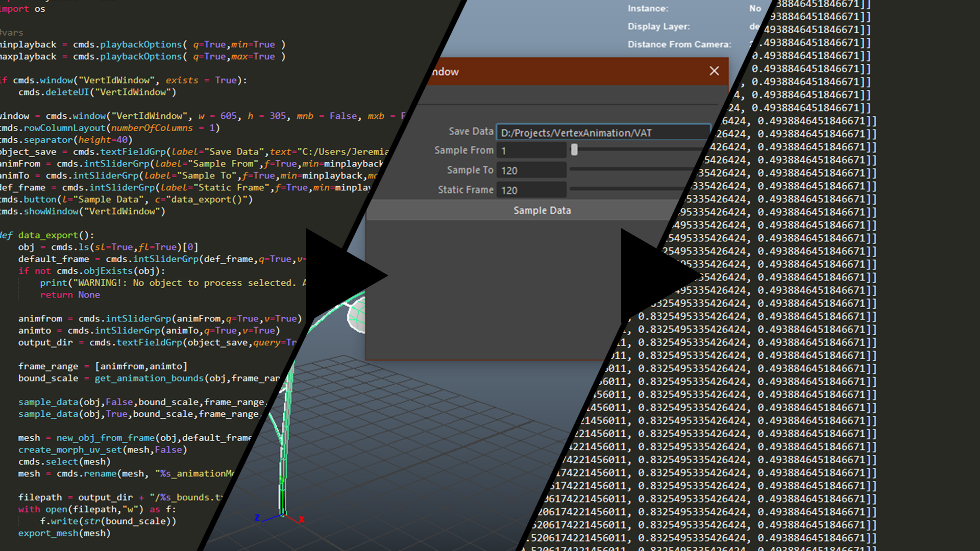
Task: Click the Display Layer HUD label
Action: [x=658, y=27]
